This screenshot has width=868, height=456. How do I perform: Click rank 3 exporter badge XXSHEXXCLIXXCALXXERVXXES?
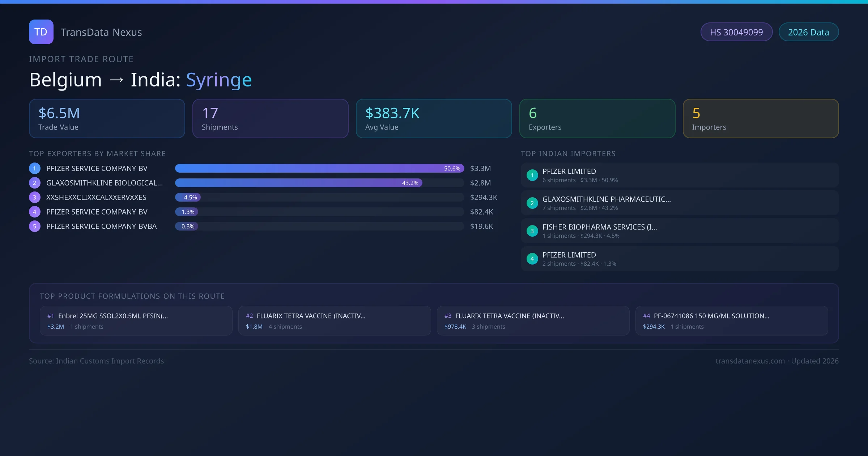click(35, 197)
